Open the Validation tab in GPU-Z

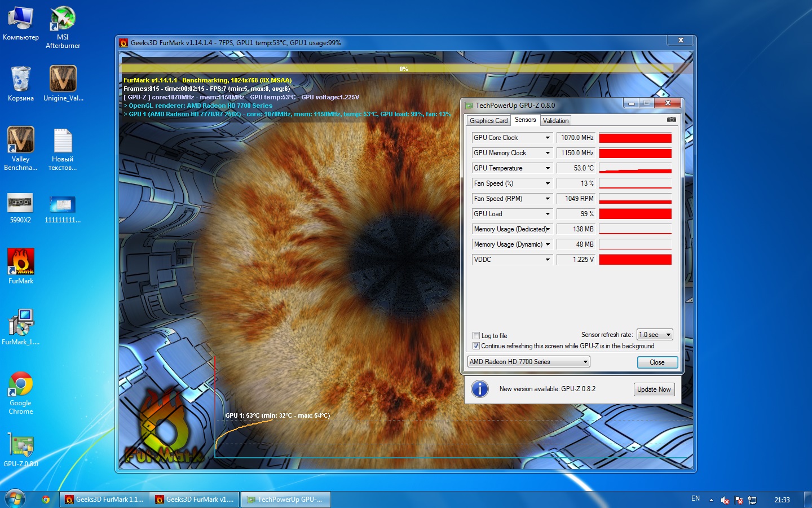(555, 121)
